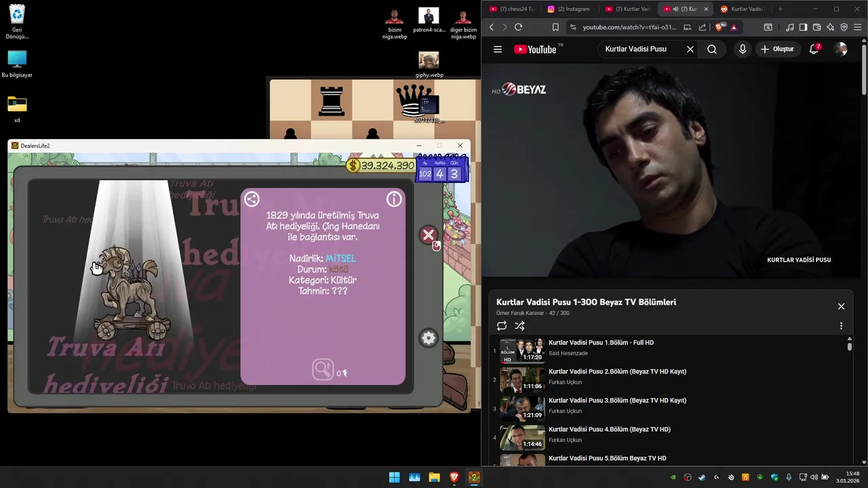Play Kurtlar Vadisi Pusu 2.Bölüm video
This screenshot has width=868, height=488.
point(617,371)
